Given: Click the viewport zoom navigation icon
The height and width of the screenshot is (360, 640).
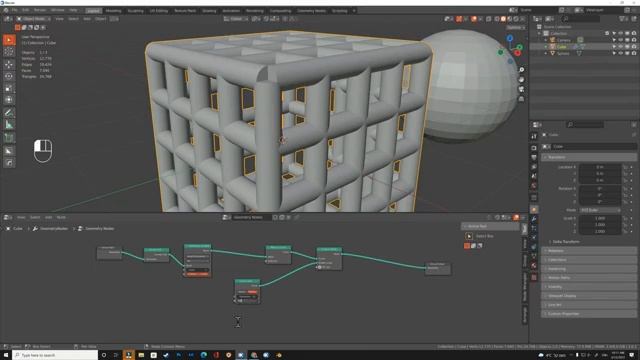Looking at the screenshot, I should tap(521, 70).
